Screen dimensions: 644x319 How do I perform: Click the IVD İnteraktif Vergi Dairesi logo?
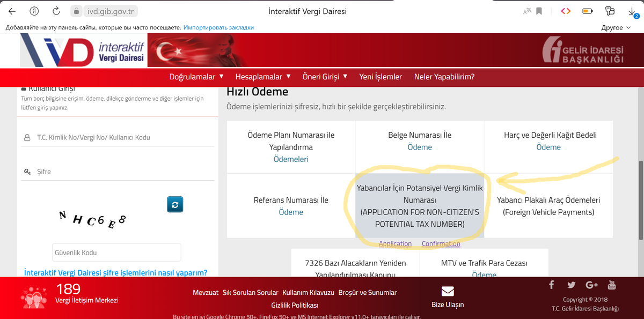pos(83,51)
